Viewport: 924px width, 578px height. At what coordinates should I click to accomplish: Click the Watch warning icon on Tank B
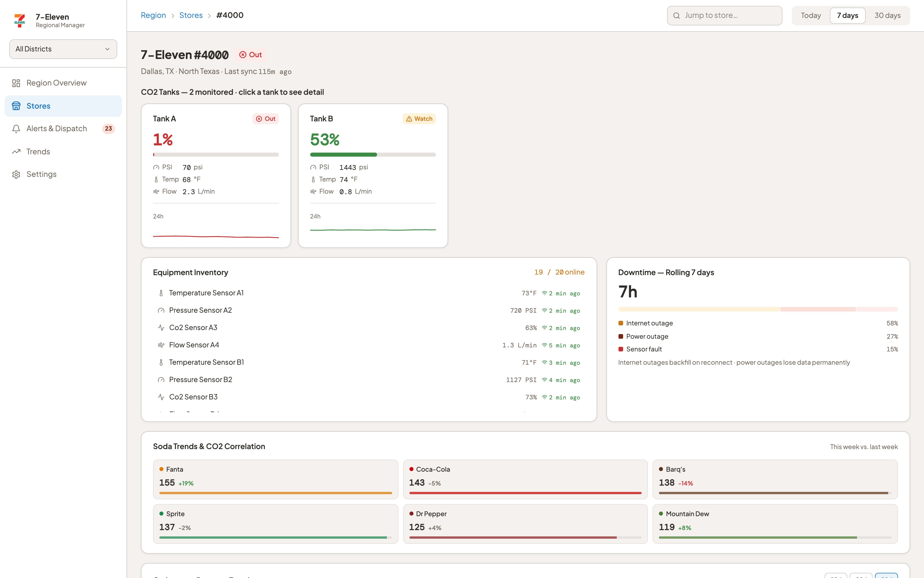point(409,119)
